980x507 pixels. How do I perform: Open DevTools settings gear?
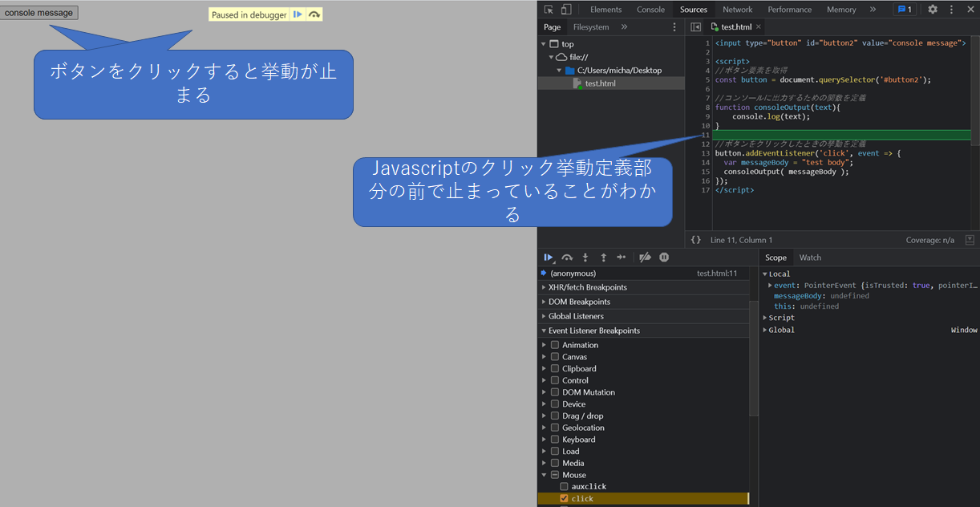(x=933, y=10)
